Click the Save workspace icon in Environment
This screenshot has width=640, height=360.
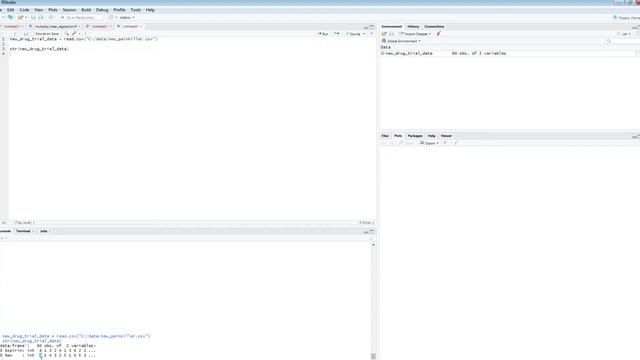click(x=391, y=34)
